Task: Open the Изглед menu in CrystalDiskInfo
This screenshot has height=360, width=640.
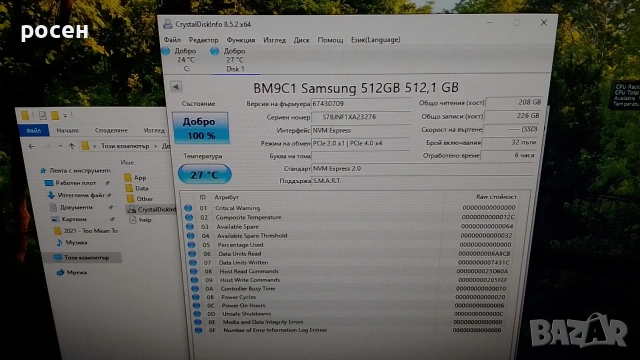Action: [x=274, y=40]
